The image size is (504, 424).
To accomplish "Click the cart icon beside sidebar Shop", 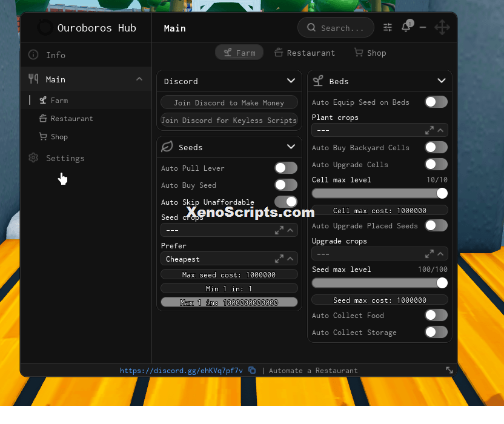I will tap(43, 136).
